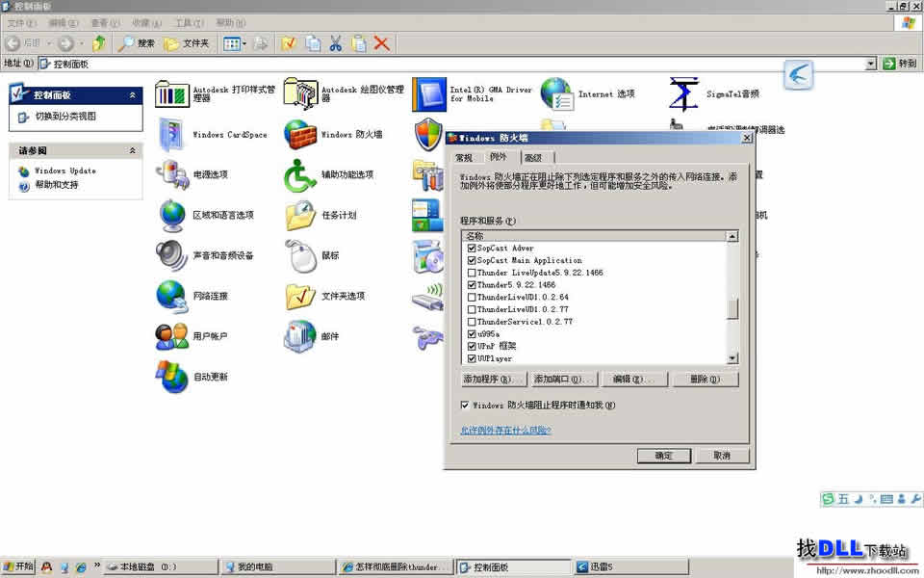924x578 pixels.
Task: Click the 开始 Start button
Action: pos(17,566)
